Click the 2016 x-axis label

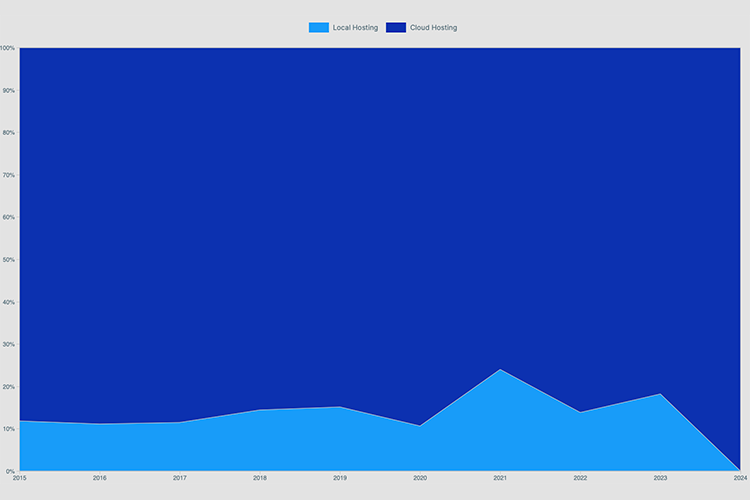pyautogui.click(x=99, y=478)
